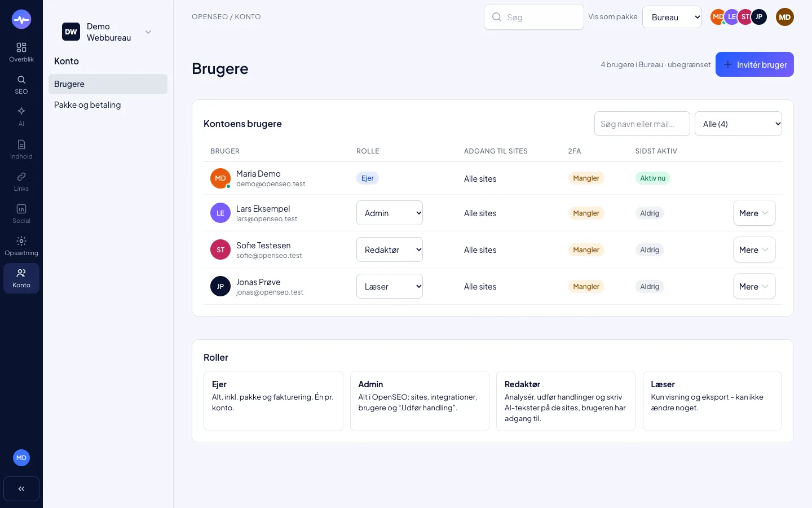Open Pakke og betaling menu item
This screenshot has height=508, width=812.
108,105
